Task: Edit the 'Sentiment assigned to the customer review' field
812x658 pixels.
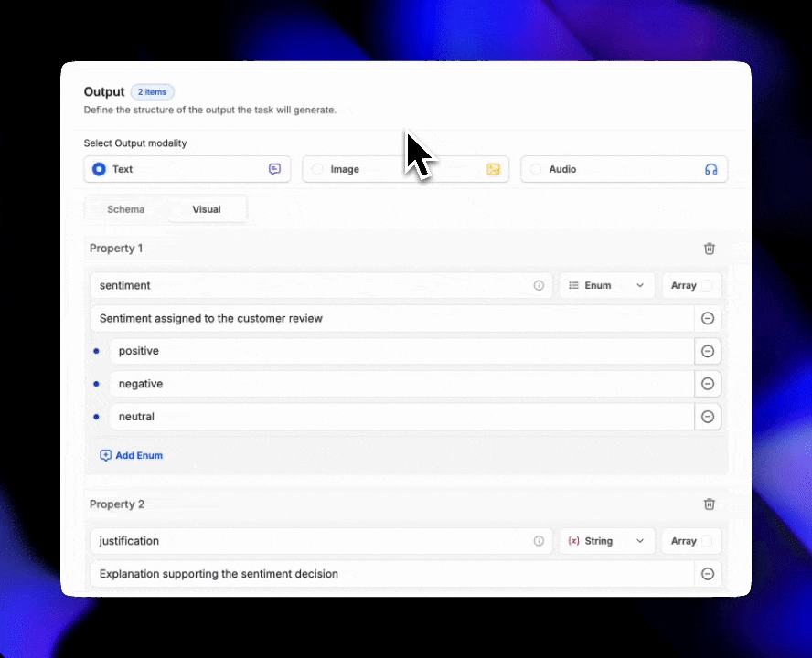Action: click(392, 318)
